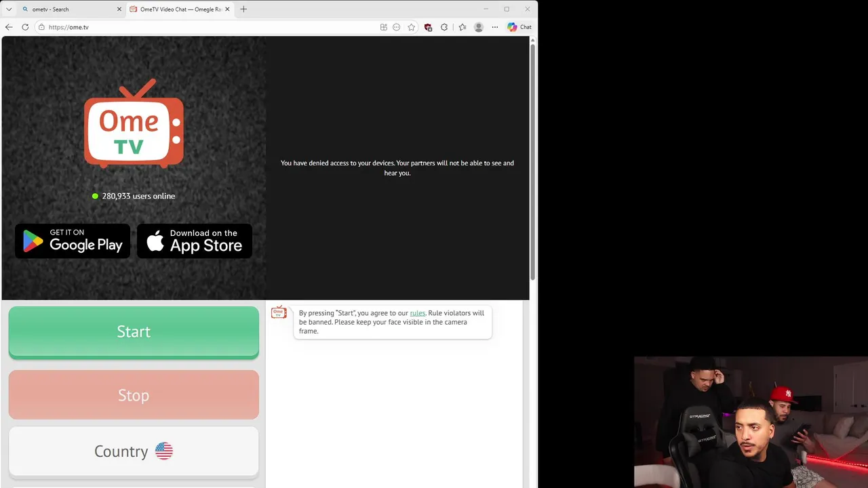
Task: Open the Country selector button
Action: (x=134, y=451)
